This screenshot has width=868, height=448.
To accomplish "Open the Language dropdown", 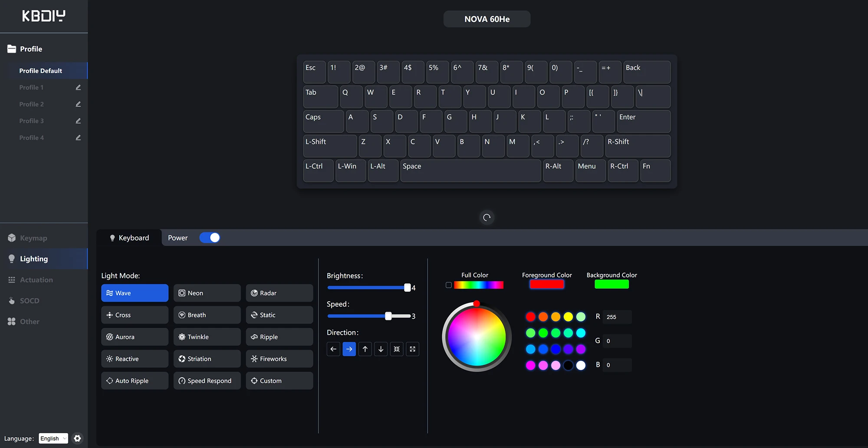I will pos(53,438).
